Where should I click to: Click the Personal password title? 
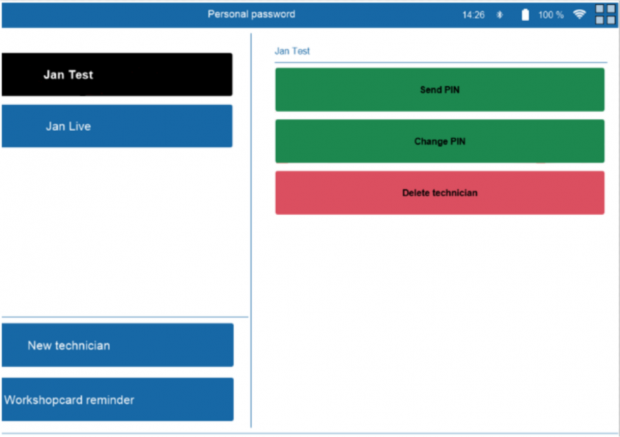click(x=251, y=14)
